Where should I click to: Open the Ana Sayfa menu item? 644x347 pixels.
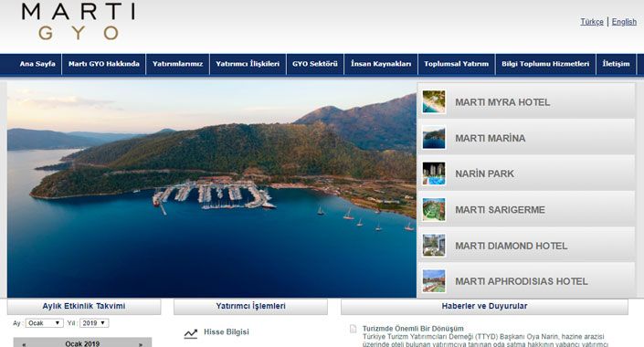[x=37, y=64]
